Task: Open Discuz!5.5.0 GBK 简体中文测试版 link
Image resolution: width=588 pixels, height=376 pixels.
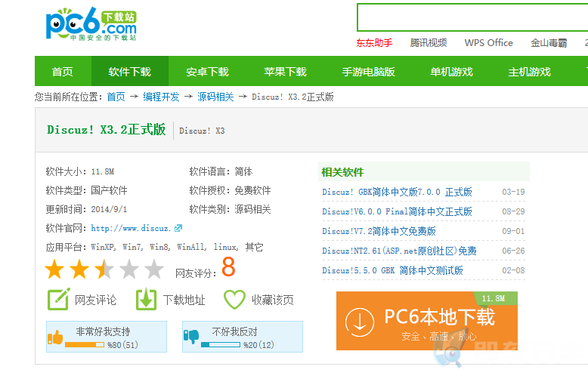Action: click(x=392, y=270)
